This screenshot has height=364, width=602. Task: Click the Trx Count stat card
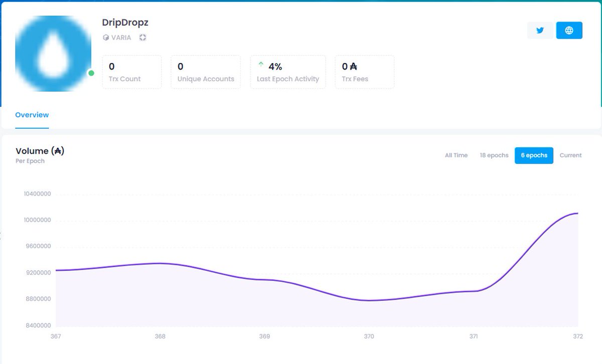(131, 72)
